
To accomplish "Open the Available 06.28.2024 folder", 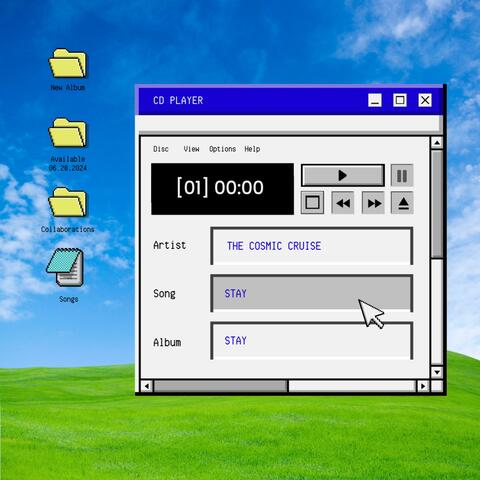I will [68, 133].
